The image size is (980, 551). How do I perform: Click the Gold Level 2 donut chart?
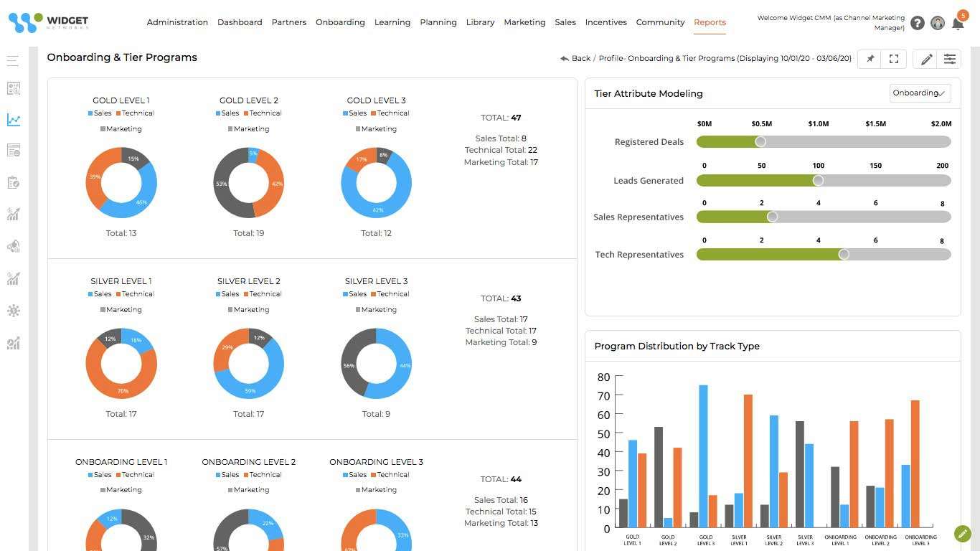click(248, 182)
